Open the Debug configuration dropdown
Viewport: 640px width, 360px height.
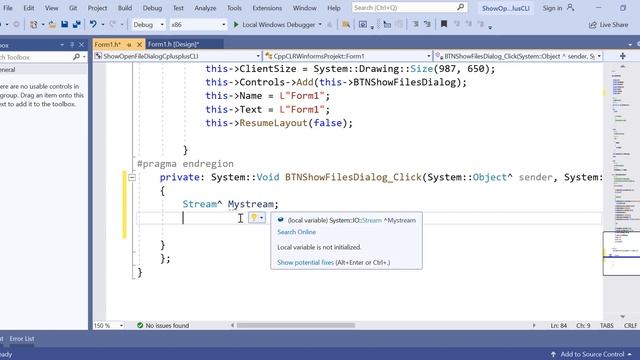[x=149, y=24]
